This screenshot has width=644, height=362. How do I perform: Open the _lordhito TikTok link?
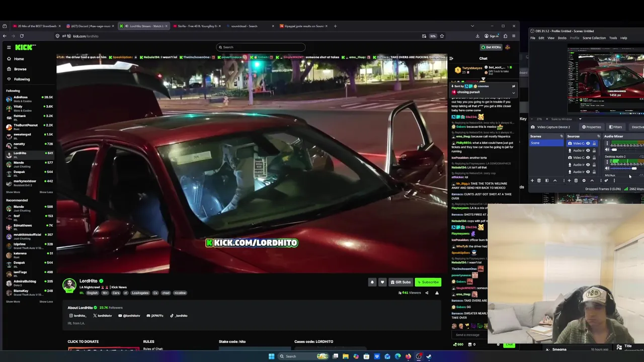point(179,316)
